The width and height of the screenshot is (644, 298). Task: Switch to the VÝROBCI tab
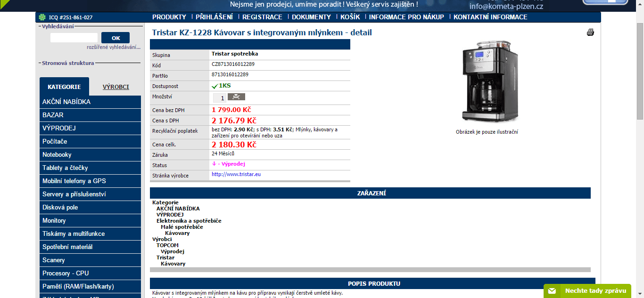tap(116, 87)
